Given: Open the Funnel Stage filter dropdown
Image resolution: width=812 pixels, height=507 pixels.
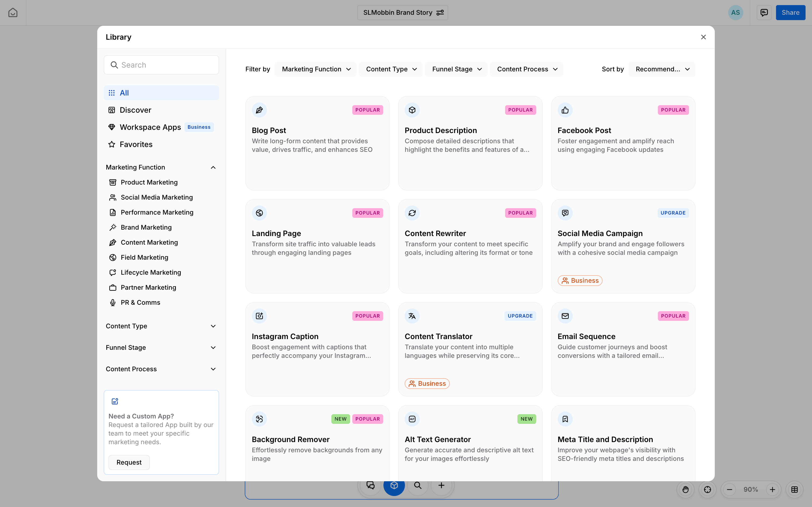Looking at the screenshot, I should [456, 69].
